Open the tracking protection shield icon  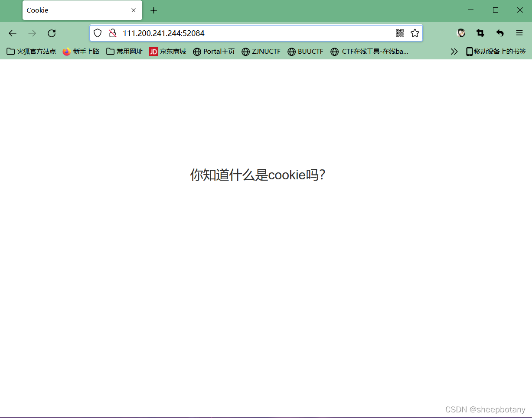[x=98, y=33]
